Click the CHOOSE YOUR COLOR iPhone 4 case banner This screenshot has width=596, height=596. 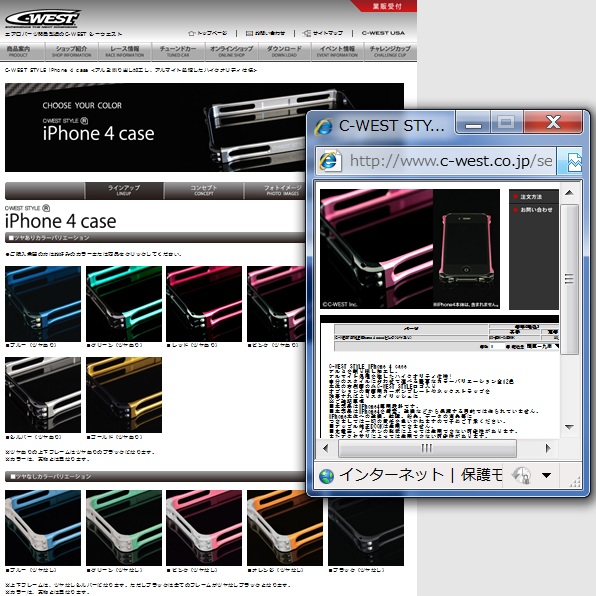pos(156,127)
